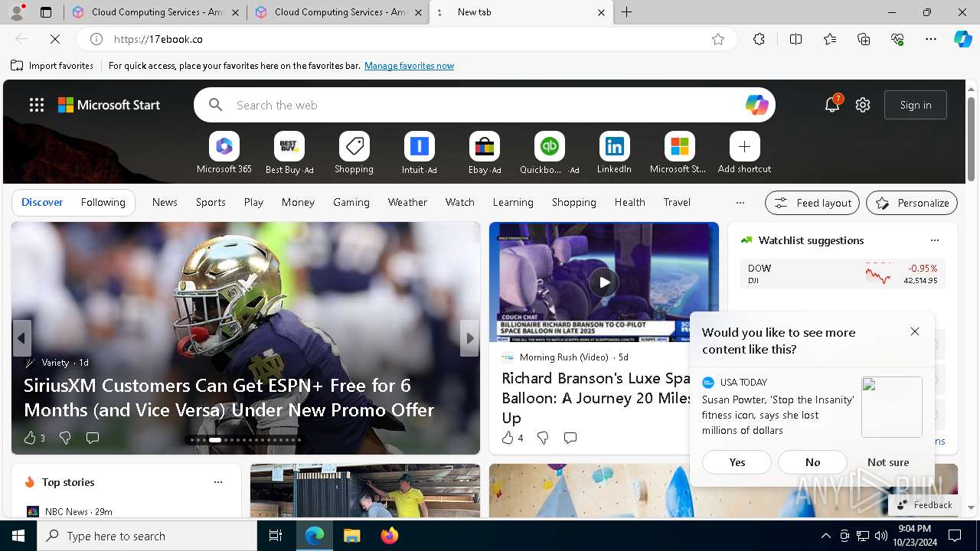Open Watchlist suggestions options menu
Image resolution: width=980 pixels, height=551 pixels.
tap(934, 240)
